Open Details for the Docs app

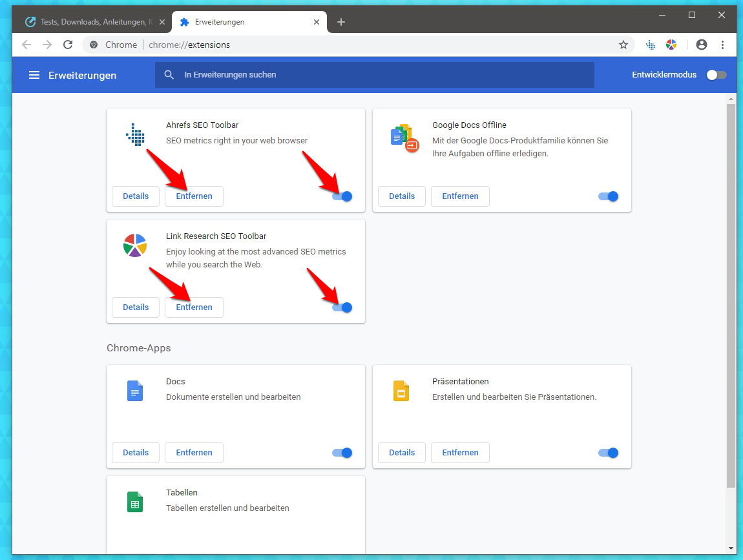[x=136, y=453]
